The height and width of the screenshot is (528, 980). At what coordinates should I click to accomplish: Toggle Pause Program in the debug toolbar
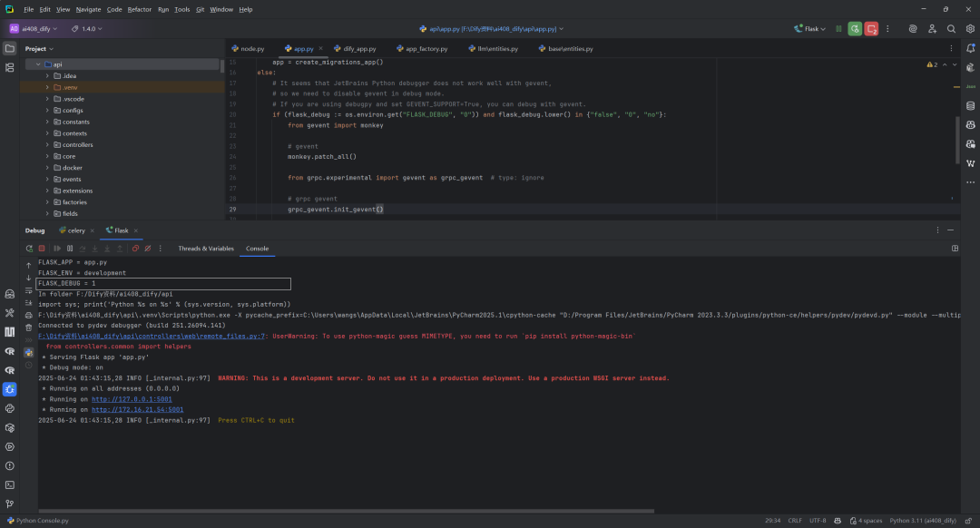[69, 249]
